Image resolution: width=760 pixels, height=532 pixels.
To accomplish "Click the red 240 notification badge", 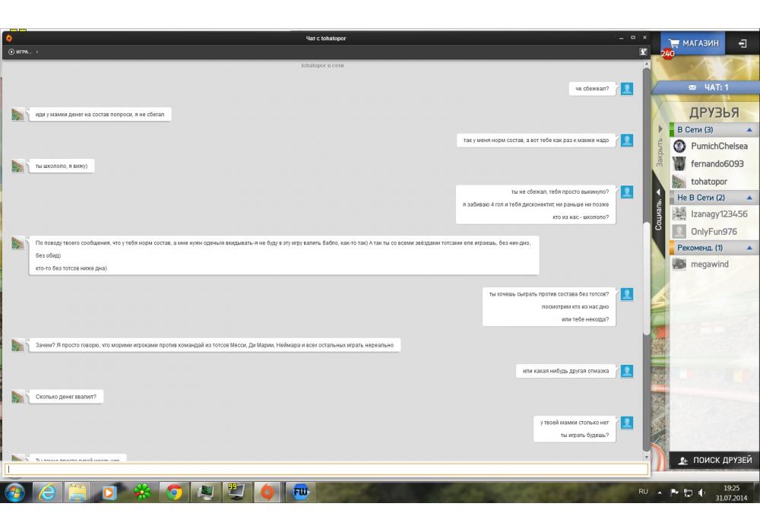I will 667,53.
